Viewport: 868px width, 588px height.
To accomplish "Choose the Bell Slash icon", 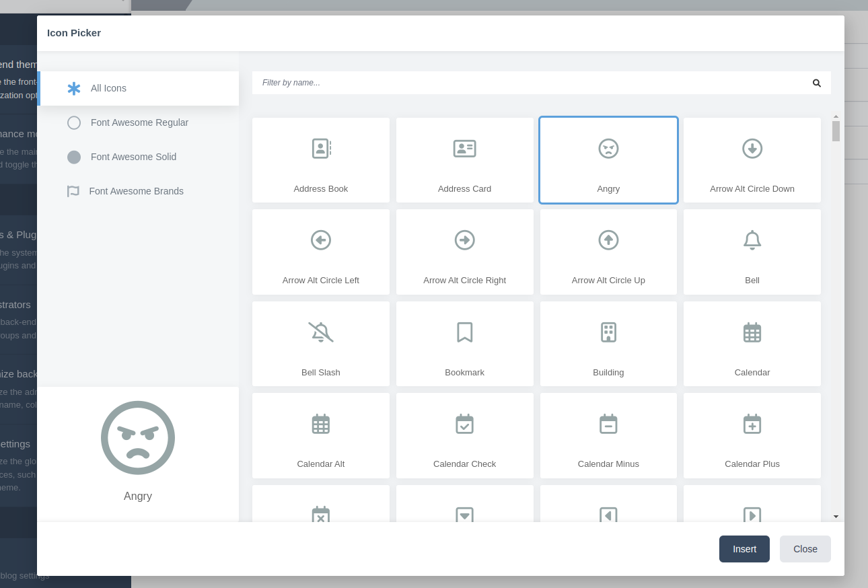I will click(x=321, y=344).
